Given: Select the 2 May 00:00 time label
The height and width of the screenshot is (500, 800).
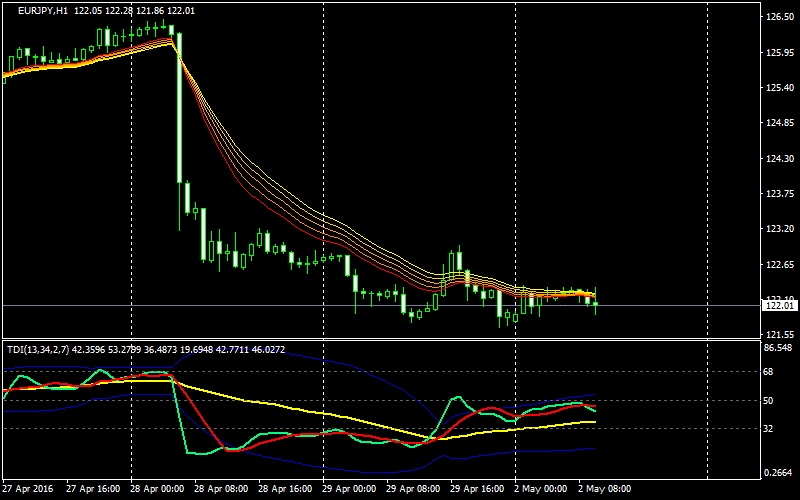Looking at the screenshot, I should pyautogui.click(x=540, y=489).
